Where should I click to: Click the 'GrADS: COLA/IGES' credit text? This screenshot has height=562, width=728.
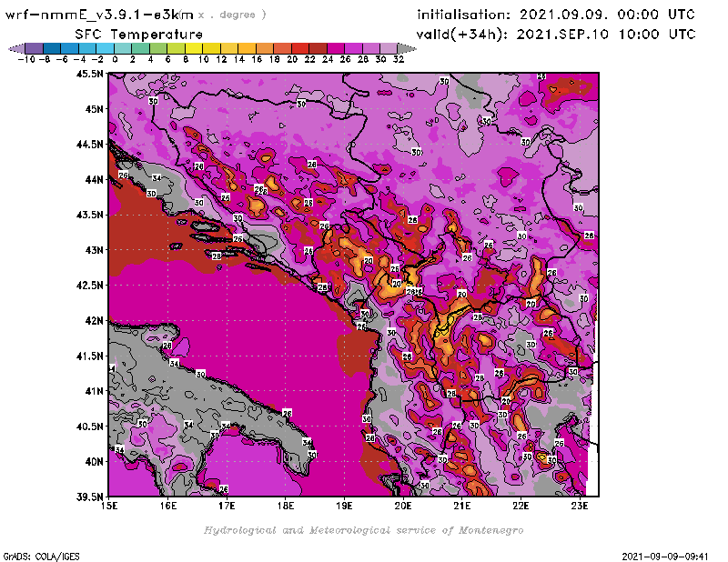pyautogui.click(x=42, y=557)
